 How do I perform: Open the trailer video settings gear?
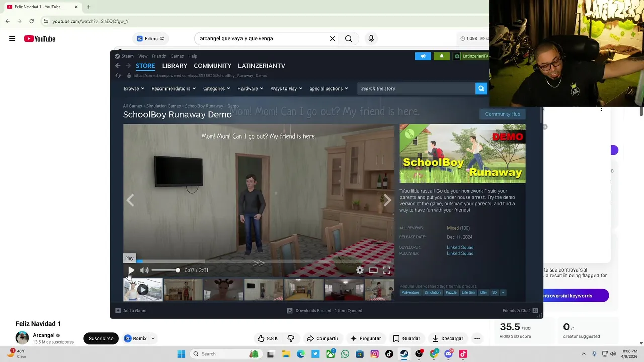(360, 270)
